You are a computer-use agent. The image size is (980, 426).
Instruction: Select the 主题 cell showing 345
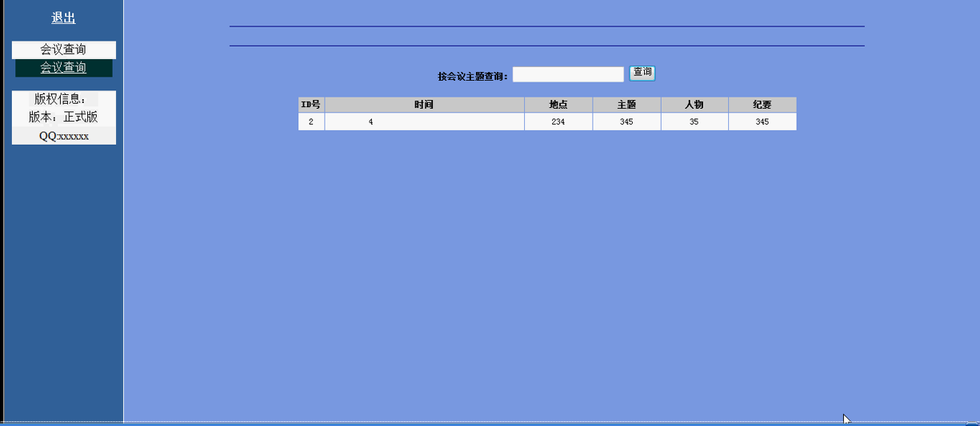pyautogui.click(x=626, y=121)
